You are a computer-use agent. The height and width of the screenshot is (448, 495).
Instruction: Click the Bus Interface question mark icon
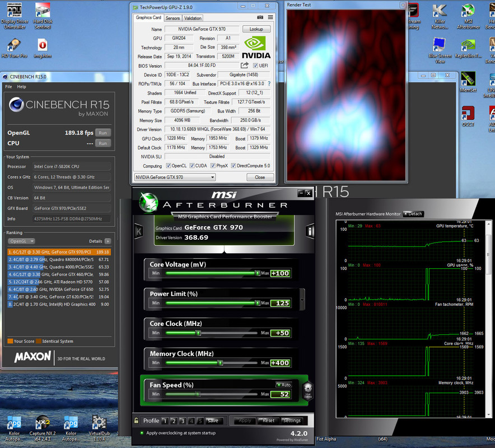269,83
